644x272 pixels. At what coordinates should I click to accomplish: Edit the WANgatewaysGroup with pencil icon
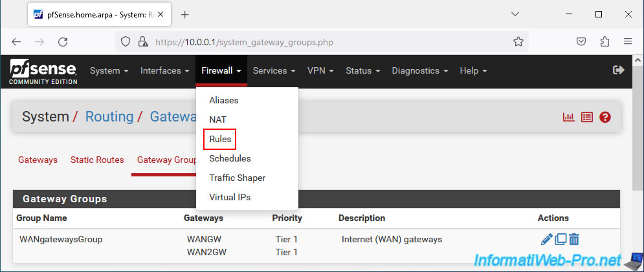[547, 239]
